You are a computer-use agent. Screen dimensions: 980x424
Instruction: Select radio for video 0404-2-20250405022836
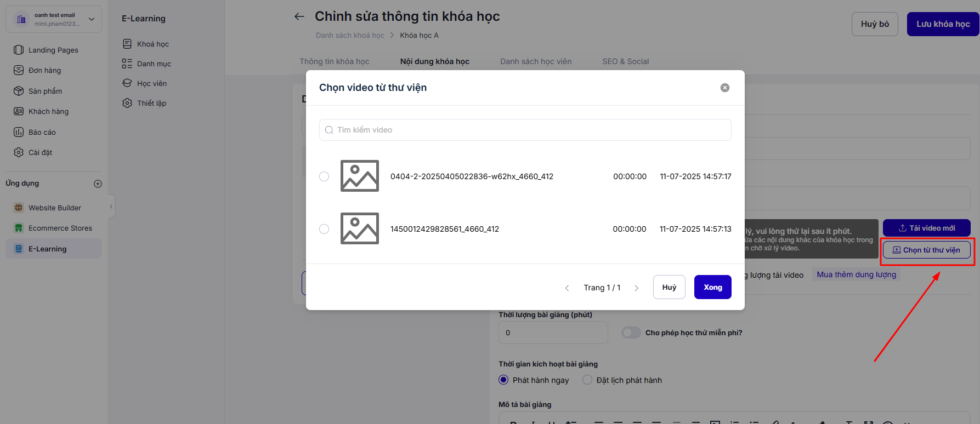(324, 176)
